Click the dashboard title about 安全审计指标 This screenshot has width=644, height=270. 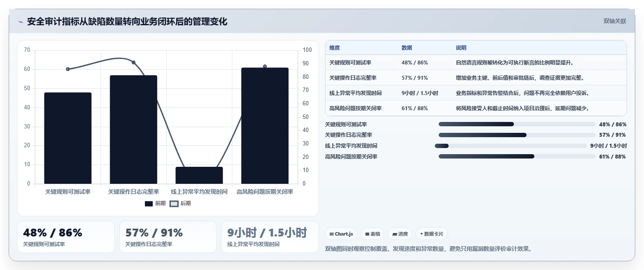click(x=127, y=21)
